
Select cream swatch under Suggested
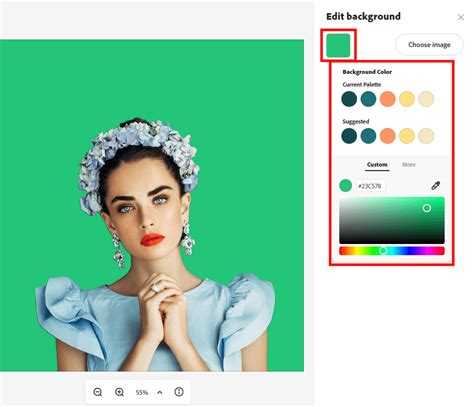[426, 136]
